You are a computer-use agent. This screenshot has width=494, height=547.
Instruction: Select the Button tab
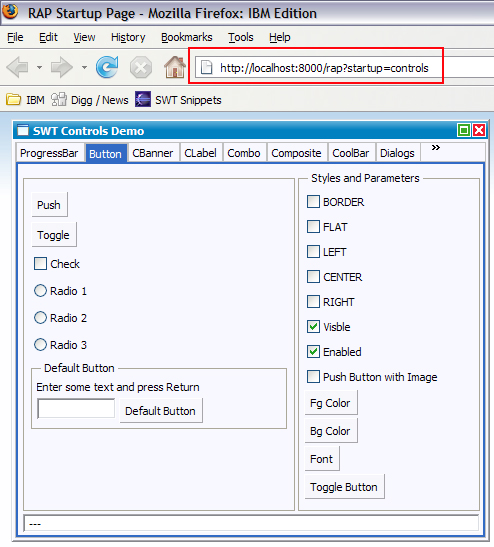(105, 153)
